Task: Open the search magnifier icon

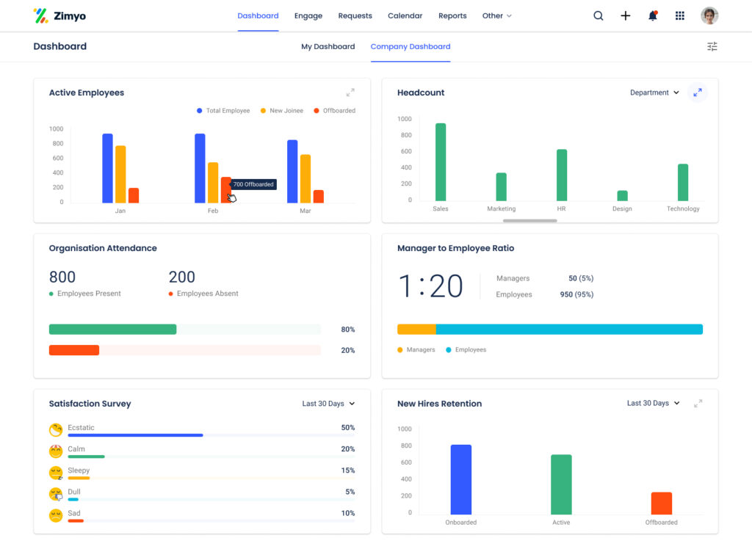Action: pos(599,15)
